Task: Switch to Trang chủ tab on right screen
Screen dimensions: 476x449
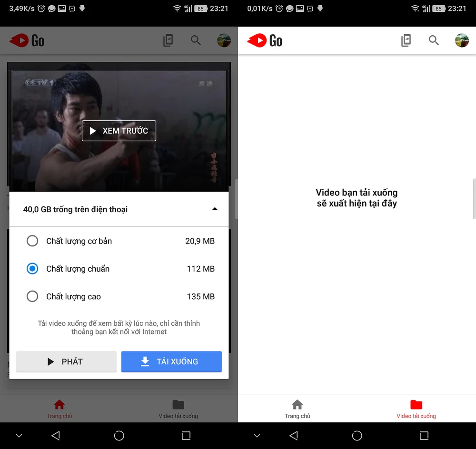Action: (x=297, y=409)
